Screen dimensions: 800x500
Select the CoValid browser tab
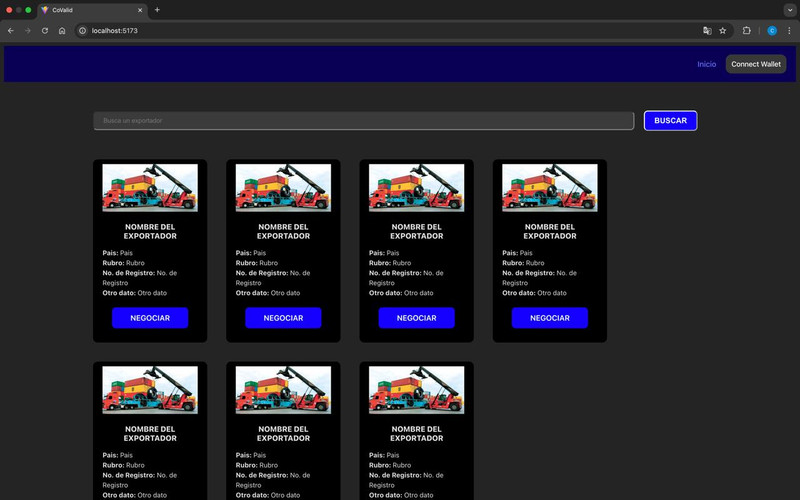click(x=85, y=9)
